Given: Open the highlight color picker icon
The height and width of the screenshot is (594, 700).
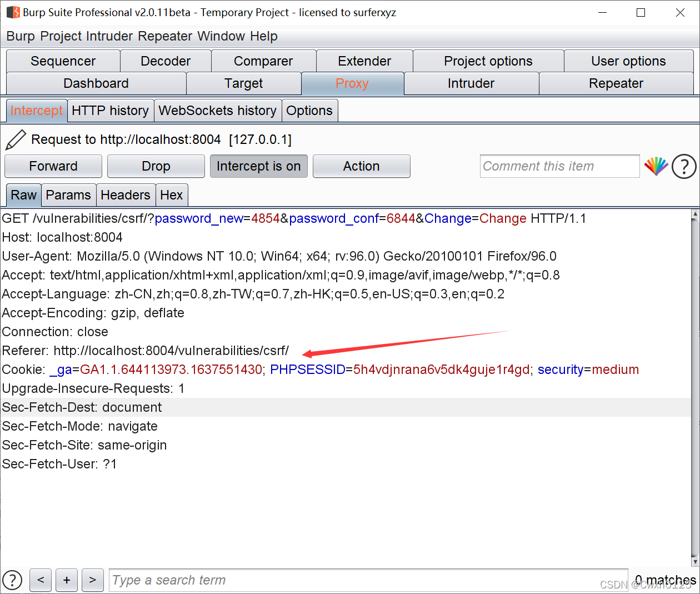Looking at the screenshot, I should [656, 166].
